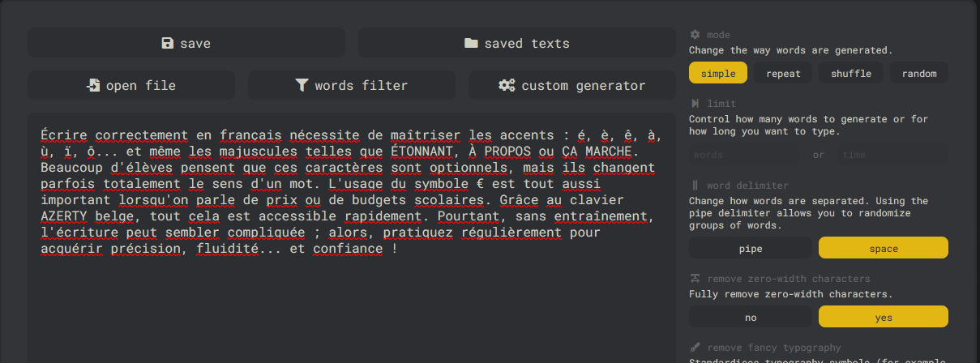
Task: Save the current text
Action: tap(186, 43)
